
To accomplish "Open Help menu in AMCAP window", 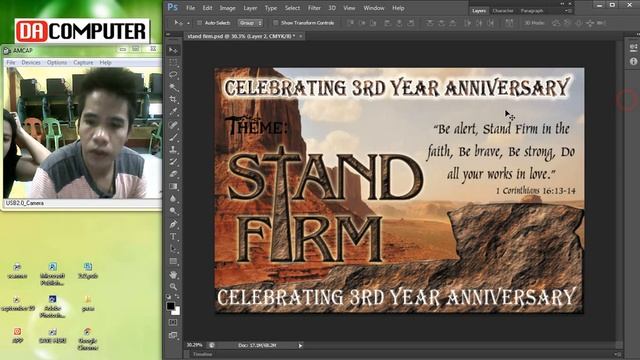I will point(105,62).
